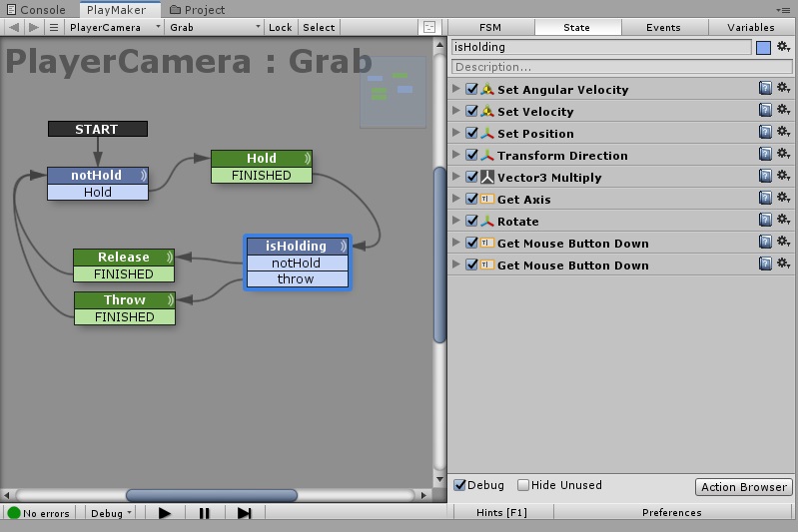This screenshot has height=532, width=798.
Task: Disable the Rotate action checkbox
Action: coord(471,221)
